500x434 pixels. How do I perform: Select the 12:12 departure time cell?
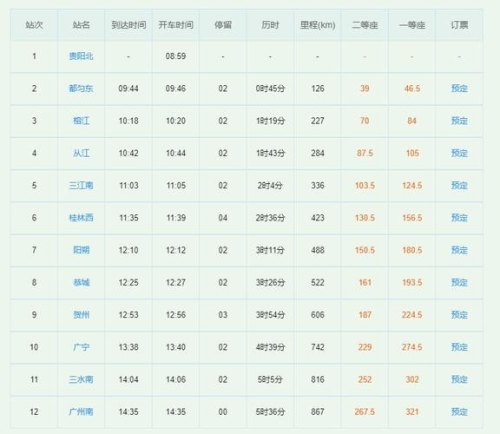point(176,250)
